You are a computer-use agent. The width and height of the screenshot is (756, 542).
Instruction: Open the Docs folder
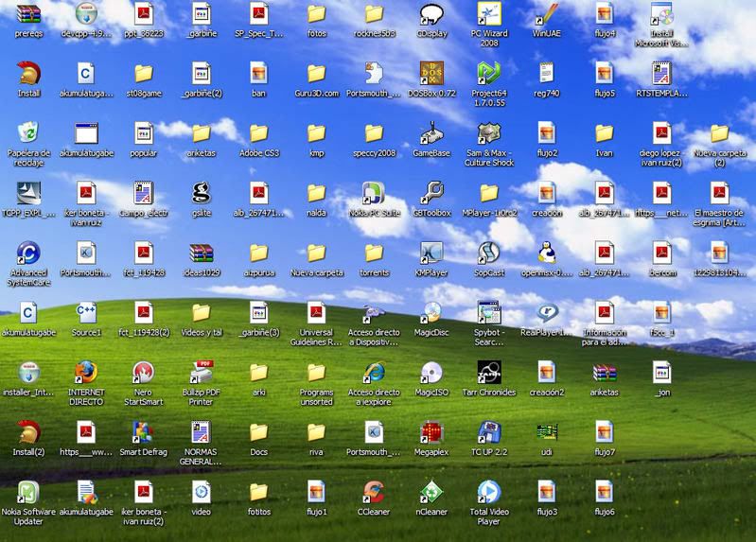(x=259, y=432)
